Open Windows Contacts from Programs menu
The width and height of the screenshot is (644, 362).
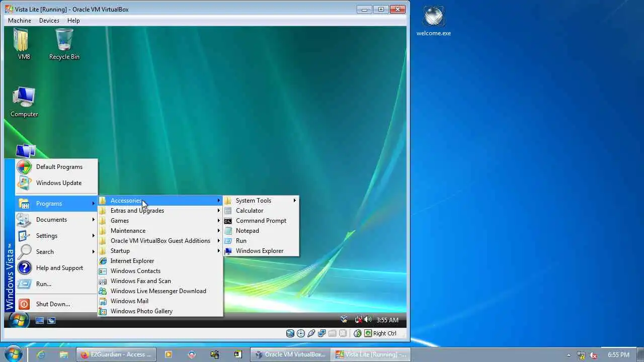[x=160, y=271]
